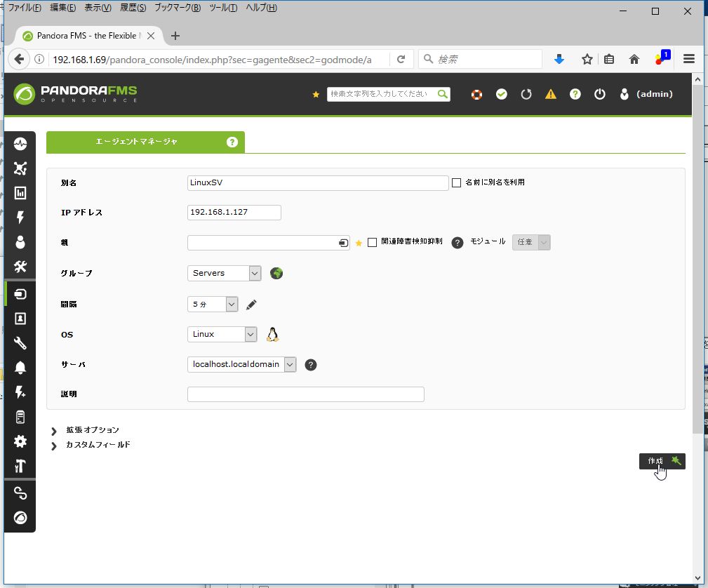Open the Tools crossed-wrench sidebar icon

20,267
